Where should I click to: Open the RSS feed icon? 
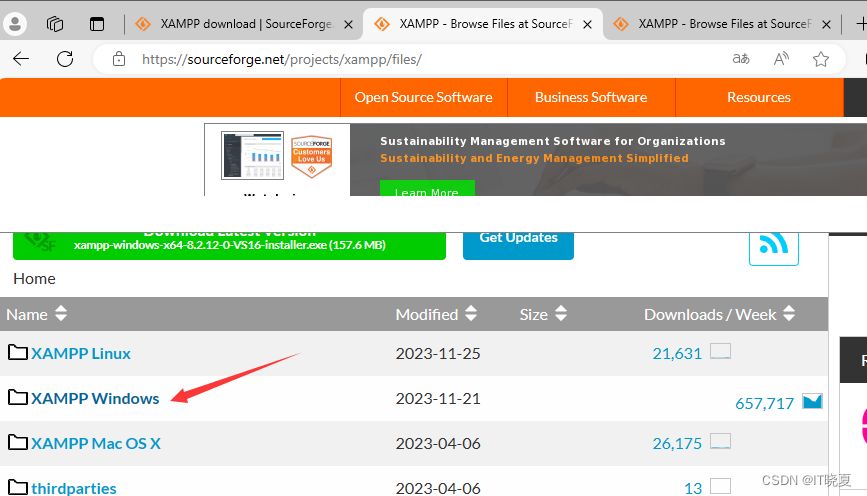click(x=774, y=247)
